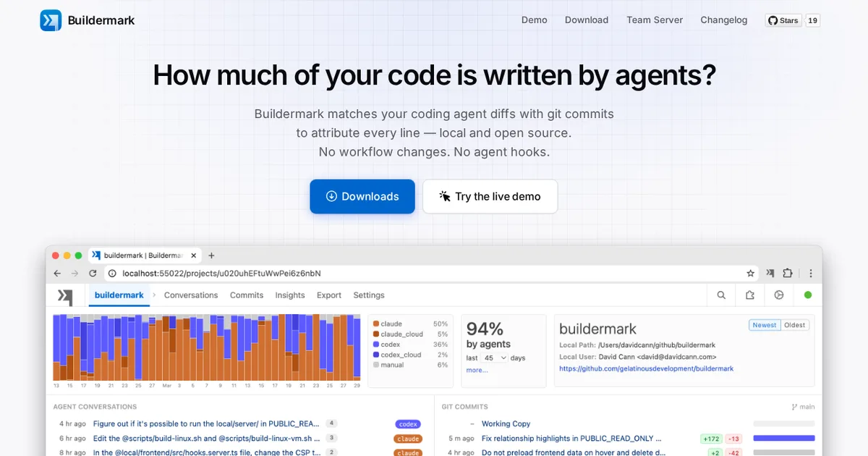Image resolution: width=868 pixels, height=456 pixels.
Task: Click the circular activity icon in app toolbar
Action: [779, 295]
